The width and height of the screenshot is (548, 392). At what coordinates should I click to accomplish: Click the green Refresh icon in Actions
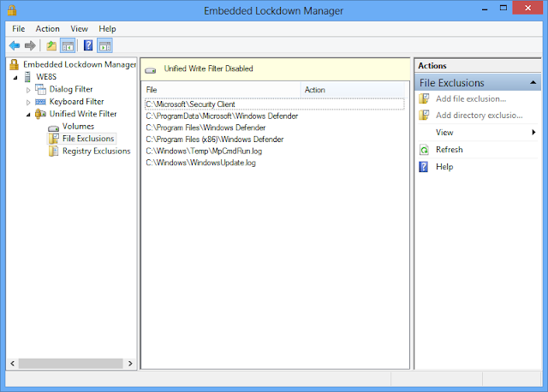[x=424, y=150]
